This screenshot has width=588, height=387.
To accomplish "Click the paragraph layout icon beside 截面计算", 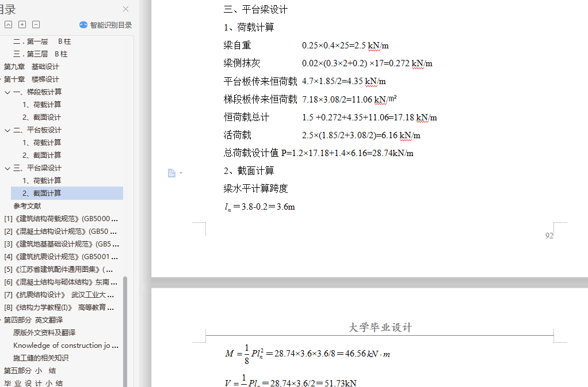I will coord(171,173).
